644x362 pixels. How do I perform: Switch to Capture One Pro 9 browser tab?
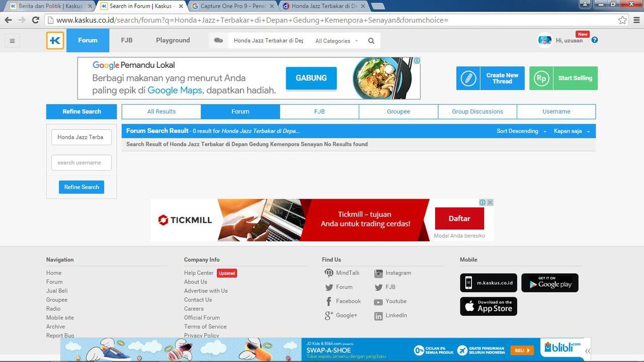point(233,6)
